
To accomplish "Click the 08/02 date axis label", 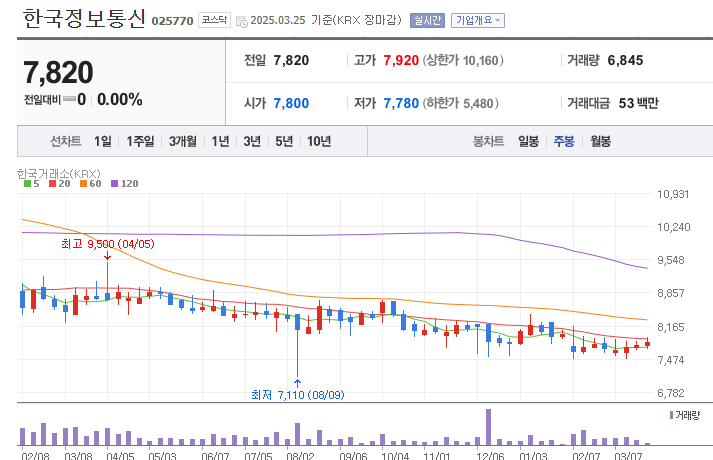I will pos(300,455).
